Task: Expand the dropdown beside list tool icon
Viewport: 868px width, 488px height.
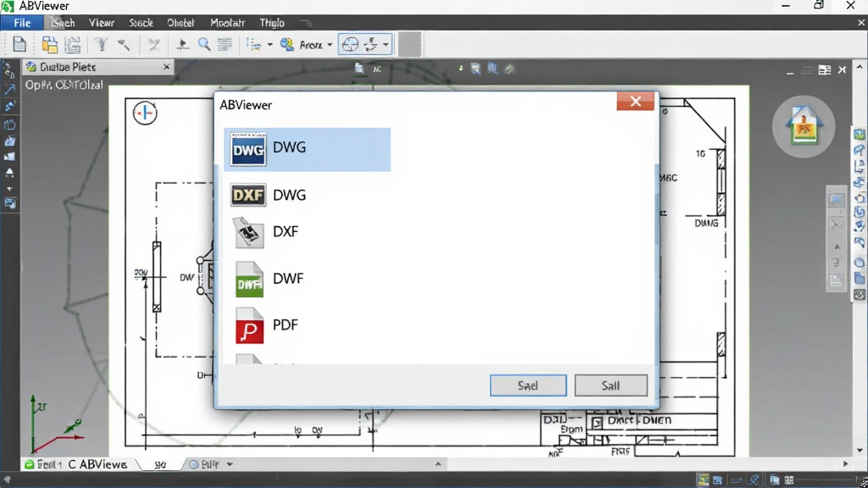Action: pos(270,45)
